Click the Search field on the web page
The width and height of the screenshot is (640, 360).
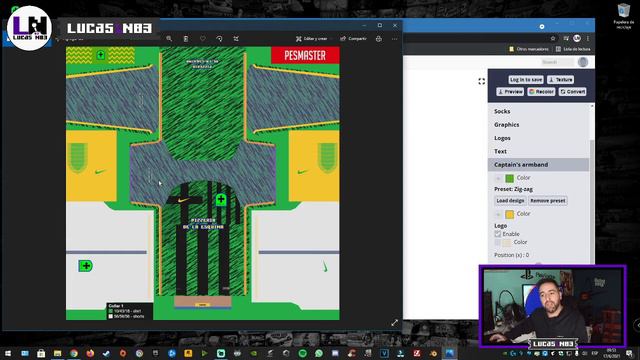(x=557, y=62)
